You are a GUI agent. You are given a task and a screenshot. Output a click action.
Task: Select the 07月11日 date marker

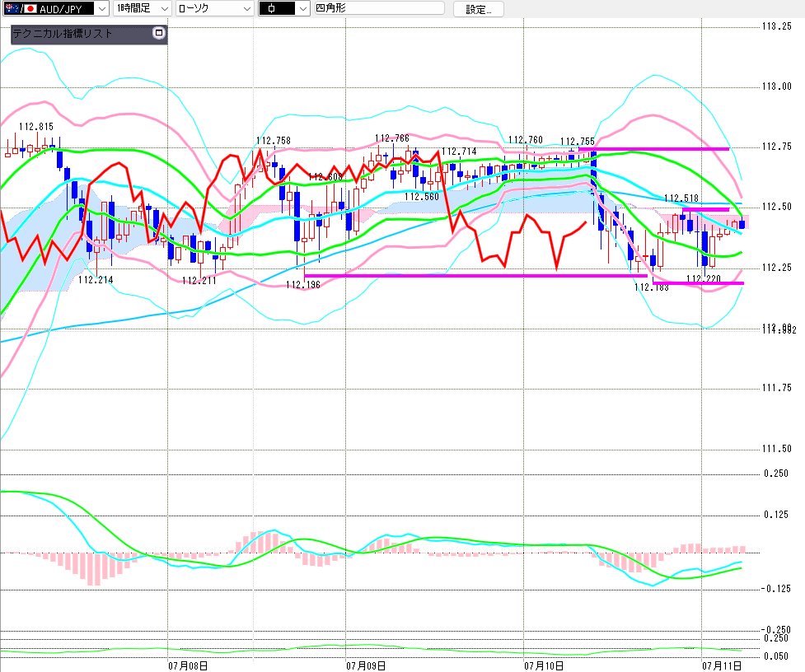pos(722,666)
